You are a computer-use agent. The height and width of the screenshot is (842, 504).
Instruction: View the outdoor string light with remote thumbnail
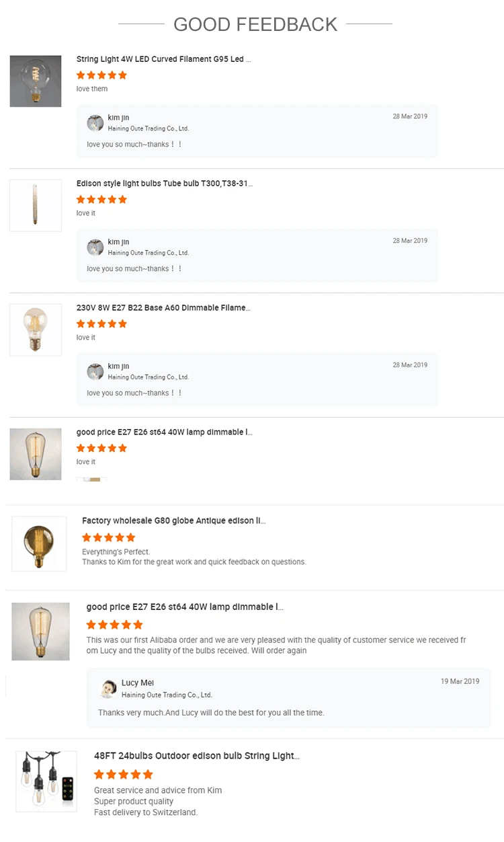click(x=46, y=781)
